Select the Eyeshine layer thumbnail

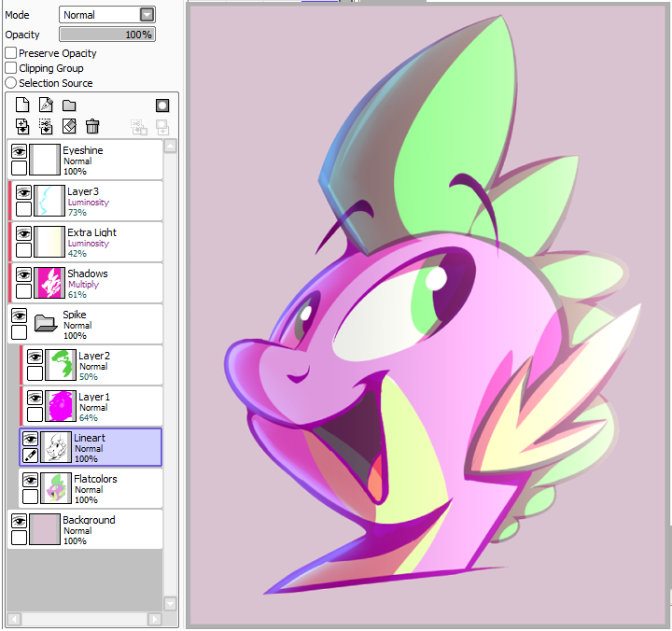(45, 160)
